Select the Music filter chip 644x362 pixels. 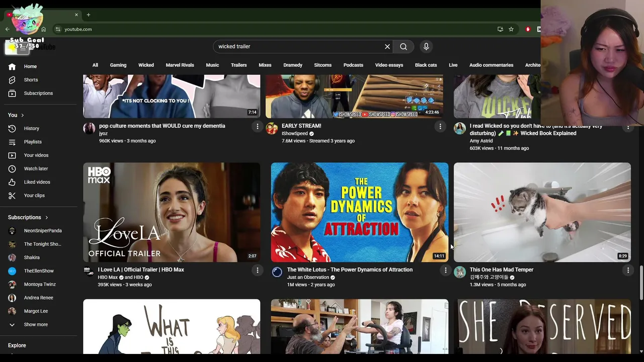point(212,65)
